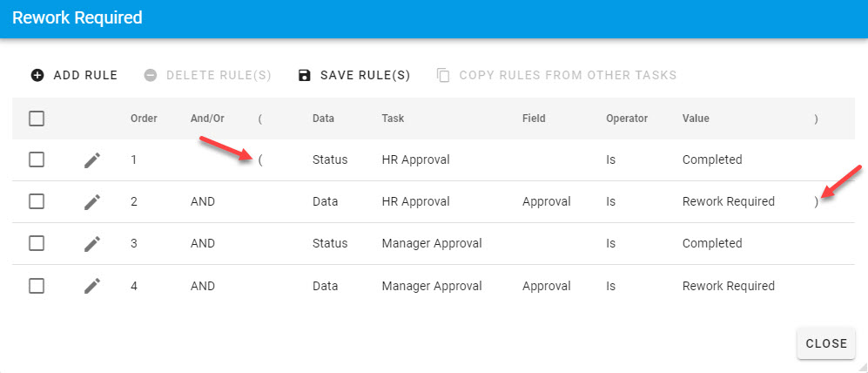Select the checkbox for rule order 1
This screenshot has width=868, height=373.
(37, 160)
